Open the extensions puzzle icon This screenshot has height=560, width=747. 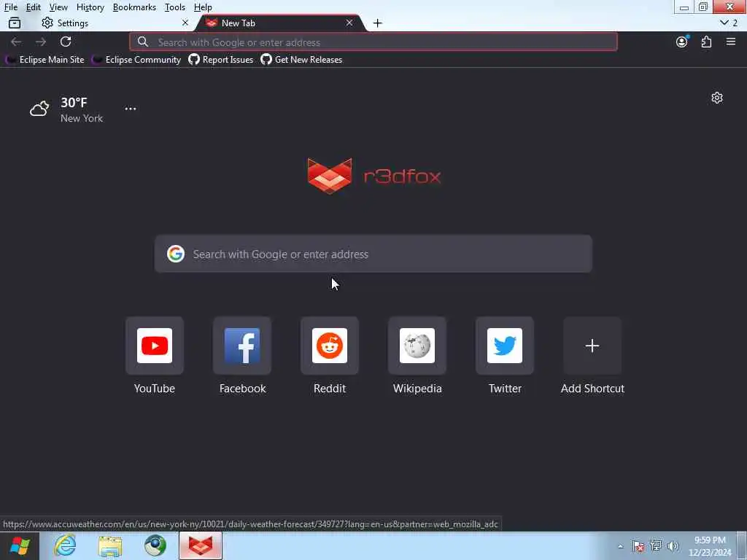[x=706, y=42]
